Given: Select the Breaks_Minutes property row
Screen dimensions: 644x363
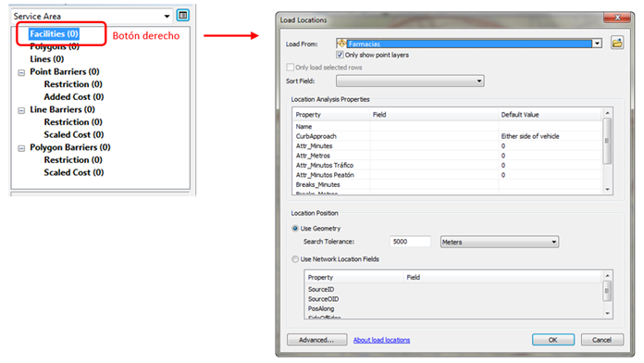Looking at the screenshot, I should pyautogui.click(x=447, y=184).
